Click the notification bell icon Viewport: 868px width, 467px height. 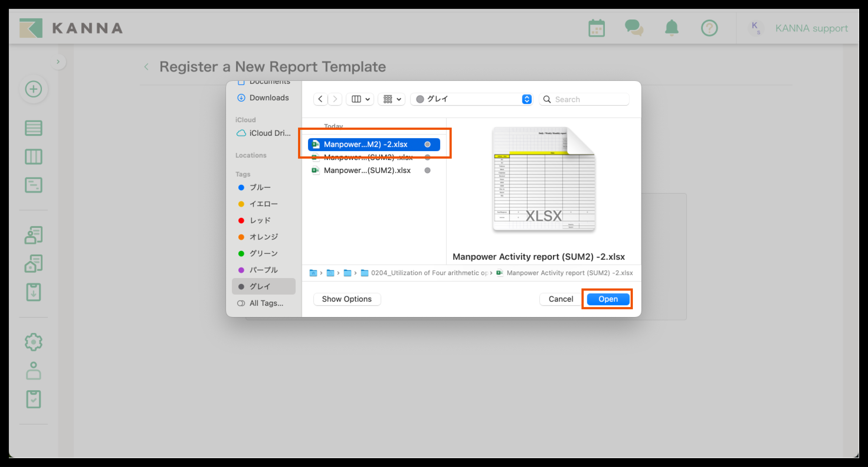(x=672, y=28)
